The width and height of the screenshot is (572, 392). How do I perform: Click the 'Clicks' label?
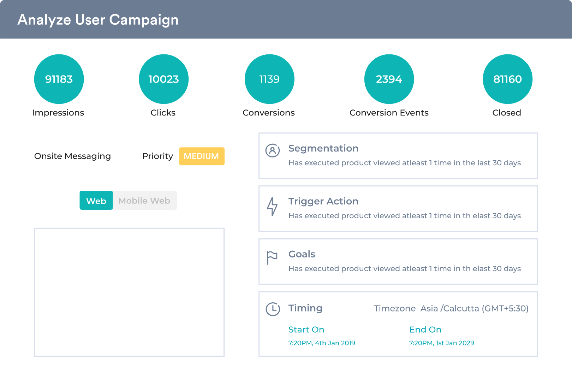click(163, 113)
